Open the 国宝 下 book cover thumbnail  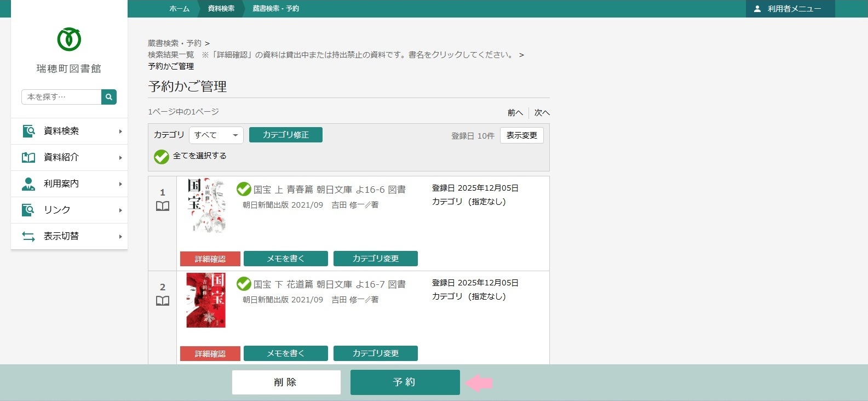click(206, 300)
